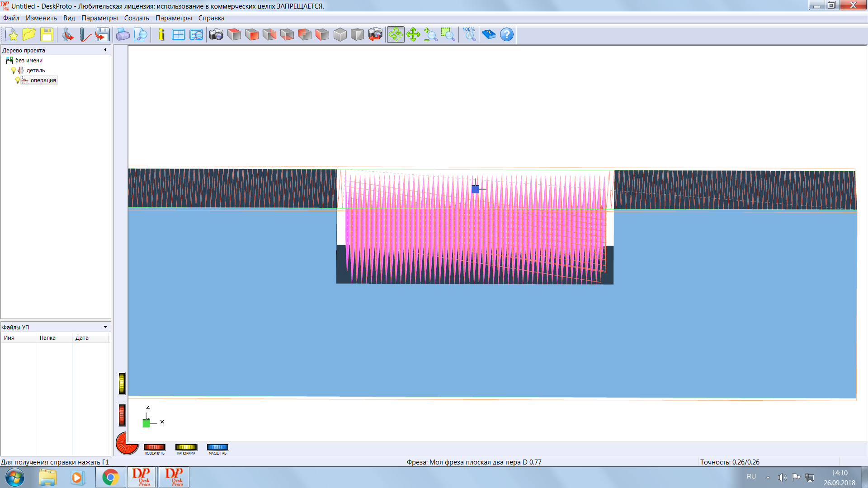Click the blue МАСШТАБ thumbwheel
This screenshot has width=868, height=488.
pos(217,447)
